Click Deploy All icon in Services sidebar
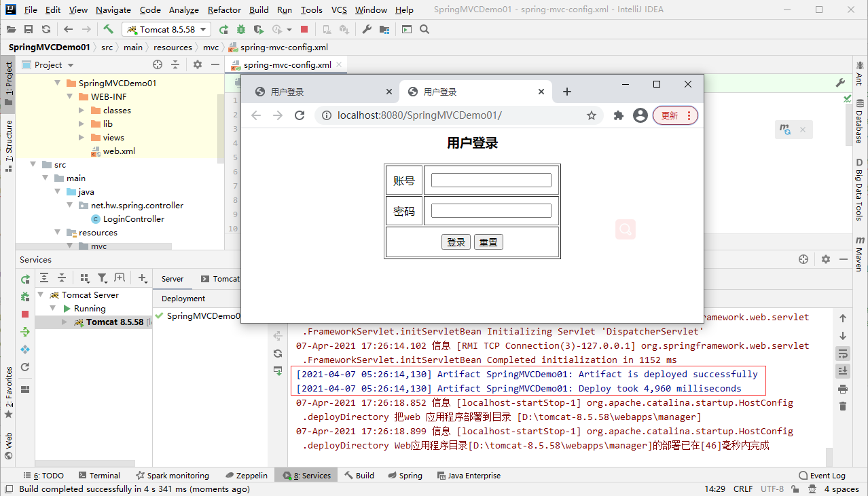 coord(25,332)
